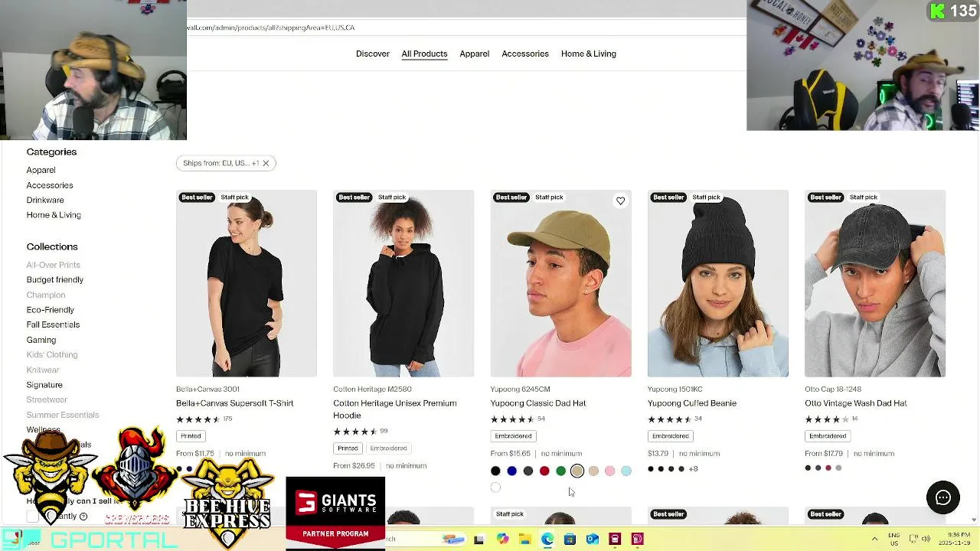Add Yupoong Classic Dad Hat to favorites
The width and height of the screenshot is (980, 551).
point(620,201)
